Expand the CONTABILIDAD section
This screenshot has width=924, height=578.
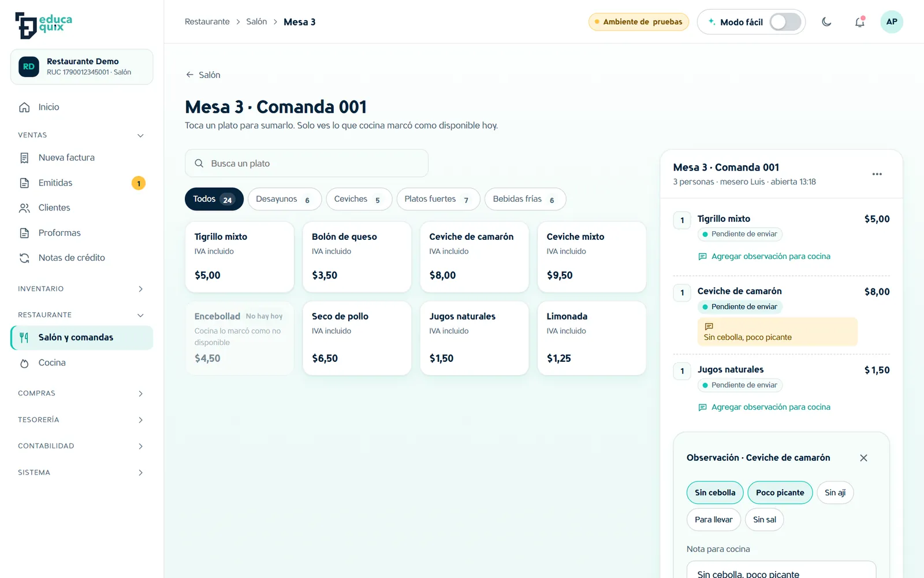click(x=81, y=446)
